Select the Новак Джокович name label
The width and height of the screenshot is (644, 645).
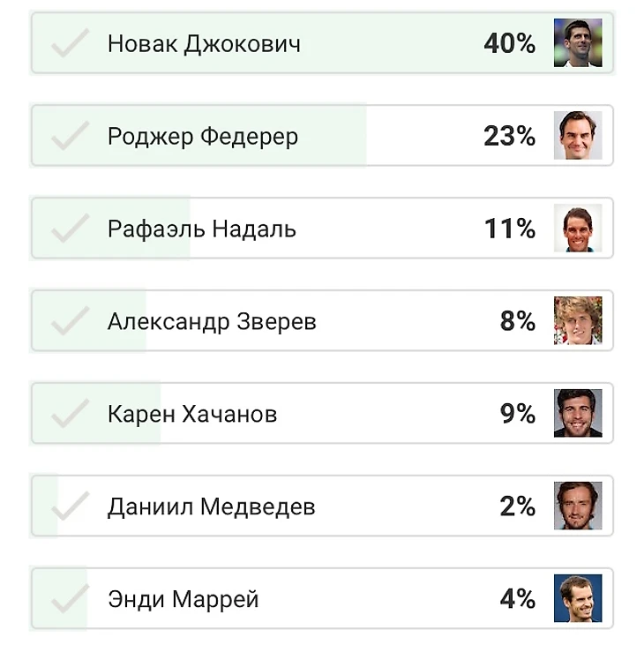pos(204,44)
